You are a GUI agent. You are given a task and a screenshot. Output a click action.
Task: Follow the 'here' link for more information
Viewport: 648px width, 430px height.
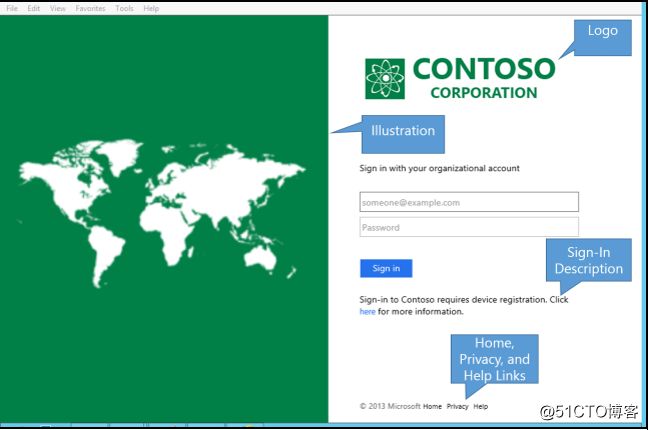367,312
